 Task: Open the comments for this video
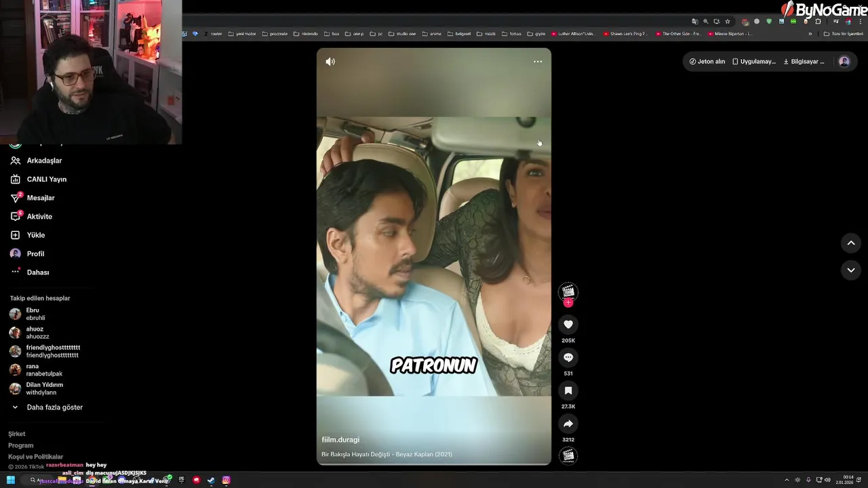(568, 358)
